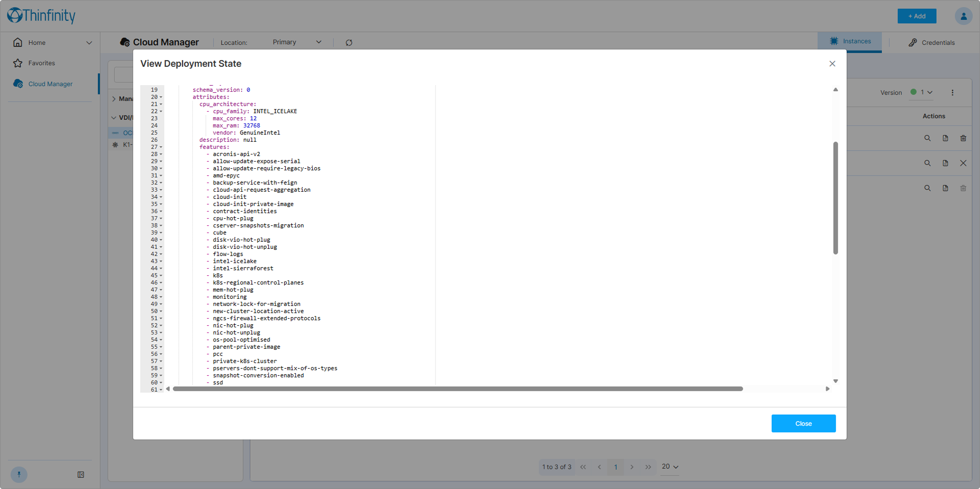Screen dimensions: 980x489
Task: Click the trash icon in first actions row
Action: coord(963,138)
